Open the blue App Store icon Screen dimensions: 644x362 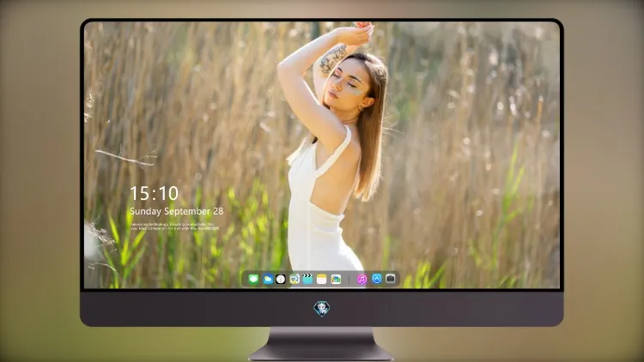pos(377,279)
